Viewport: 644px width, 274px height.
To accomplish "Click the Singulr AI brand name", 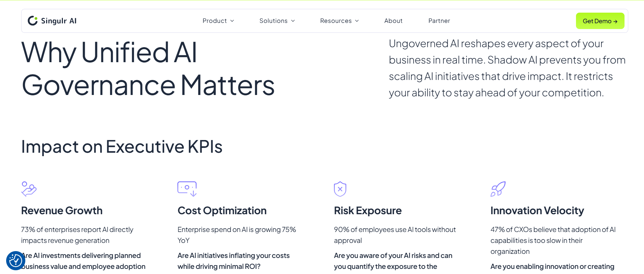I will (x=58, y=21).
